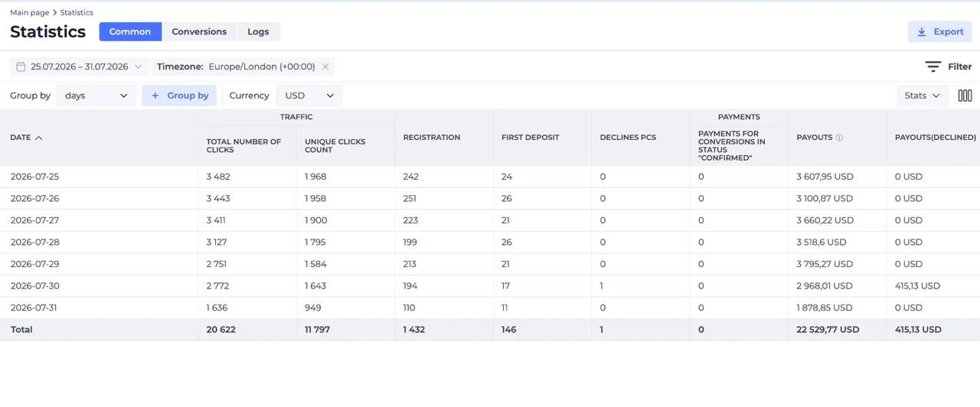Click payout value 3 607,95 USD
Viewport: 980px width, 407px height.
click(825, 177)
